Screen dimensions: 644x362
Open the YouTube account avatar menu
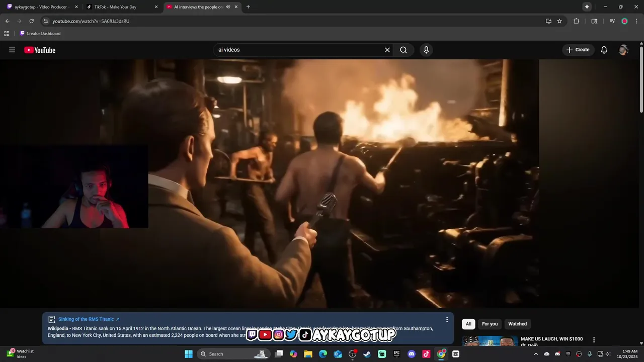tap(623, 50)
